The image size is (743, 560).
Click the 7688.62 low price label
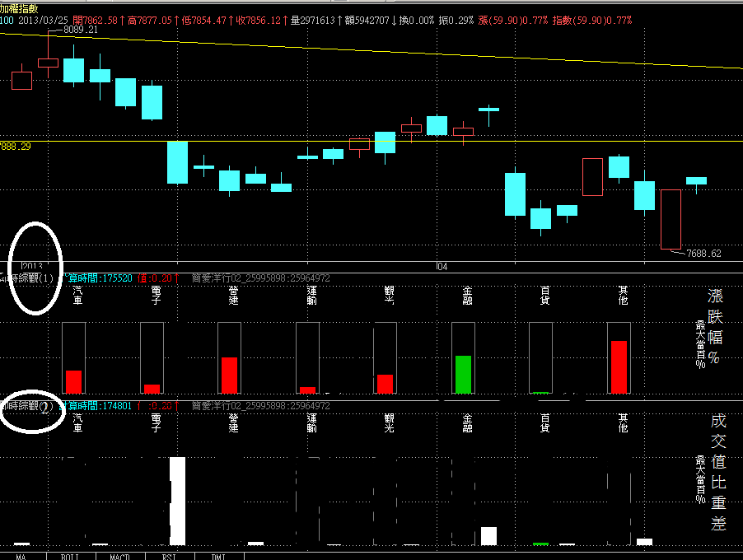pyautogui.click(x=703, y=254)
